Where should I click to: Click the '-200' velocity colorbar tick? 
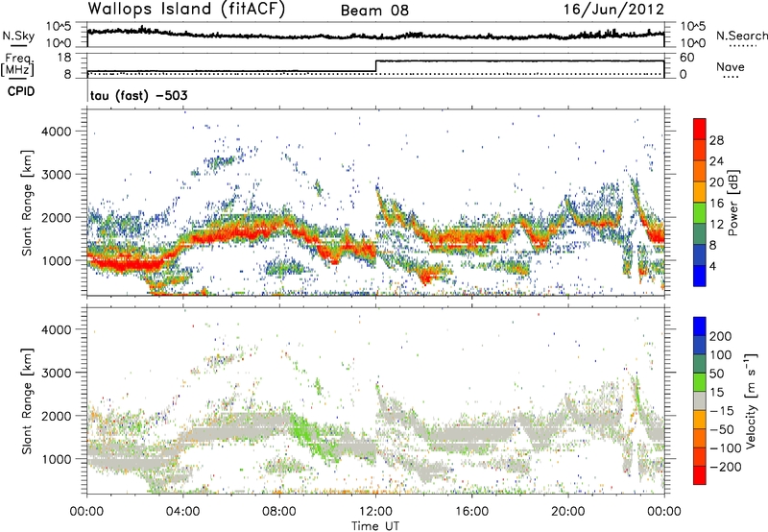pyautogui.click(x=726, y=467)
